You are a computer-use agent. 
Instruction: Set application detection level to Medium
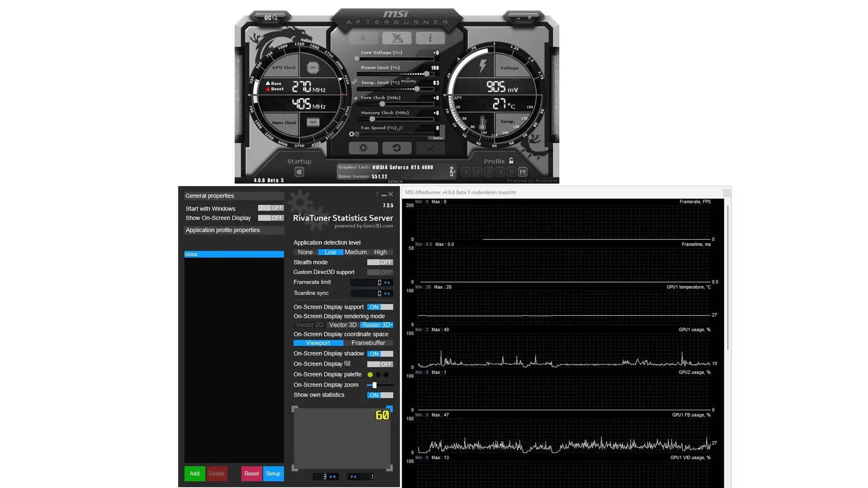356,252
